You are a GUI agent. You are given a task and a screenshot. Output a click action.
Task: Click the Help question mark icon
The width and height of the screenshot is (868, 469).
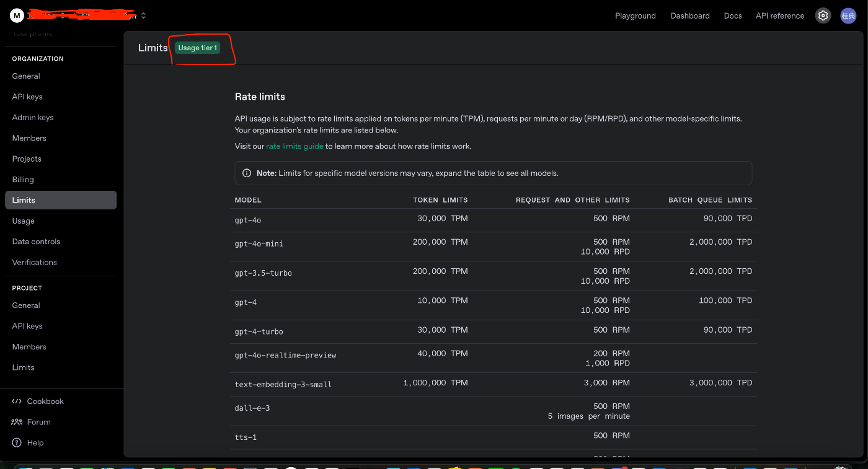(17, 443)
